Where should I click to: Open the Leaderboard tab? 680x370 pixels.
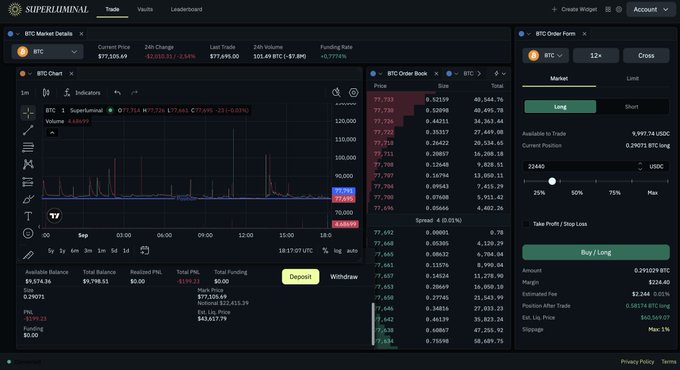[186, 9]
